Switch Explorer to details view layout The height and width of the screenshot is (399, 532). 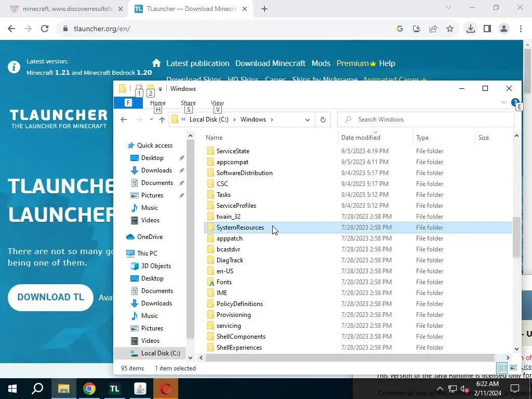(502, 368)
